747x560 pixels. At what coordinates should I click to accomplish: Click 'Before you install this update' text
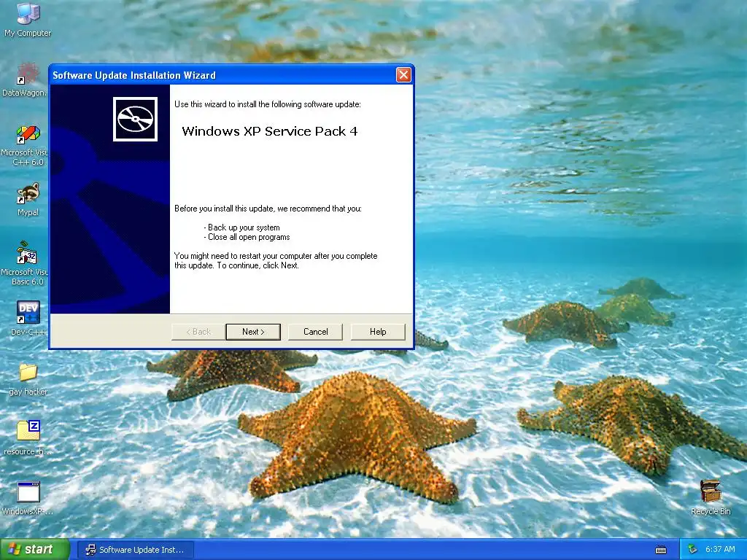pos(268,209)
